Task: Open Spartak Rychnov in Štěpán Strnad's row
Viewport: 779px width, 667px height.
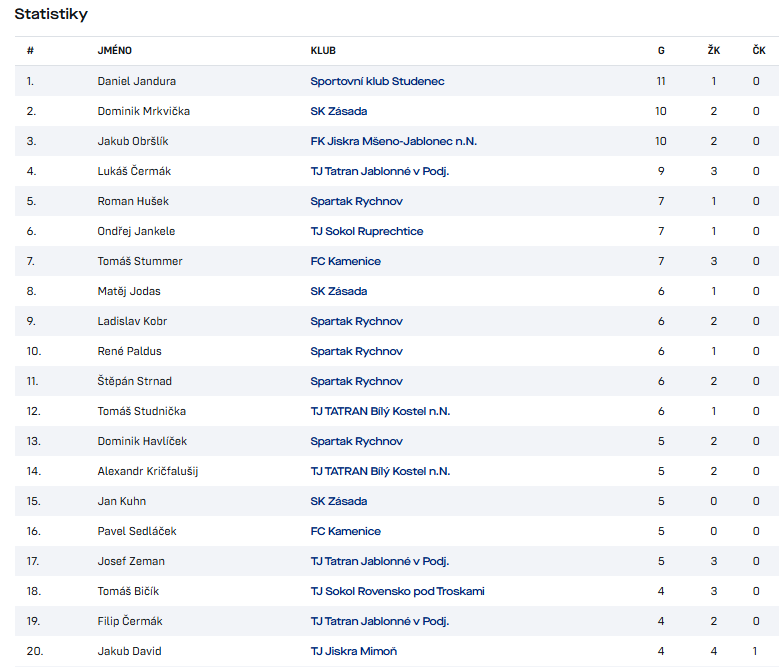Action: [356, 381]
